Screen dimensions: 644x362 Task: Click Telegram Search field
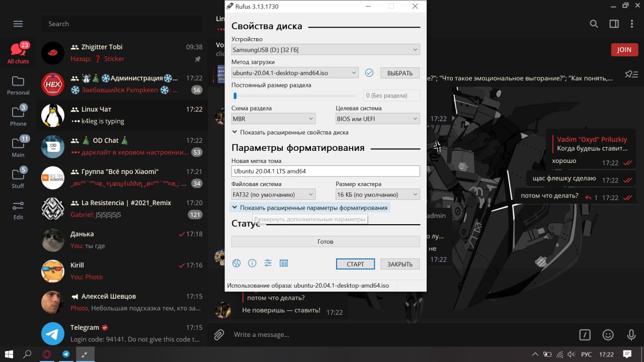pos(121,24)
